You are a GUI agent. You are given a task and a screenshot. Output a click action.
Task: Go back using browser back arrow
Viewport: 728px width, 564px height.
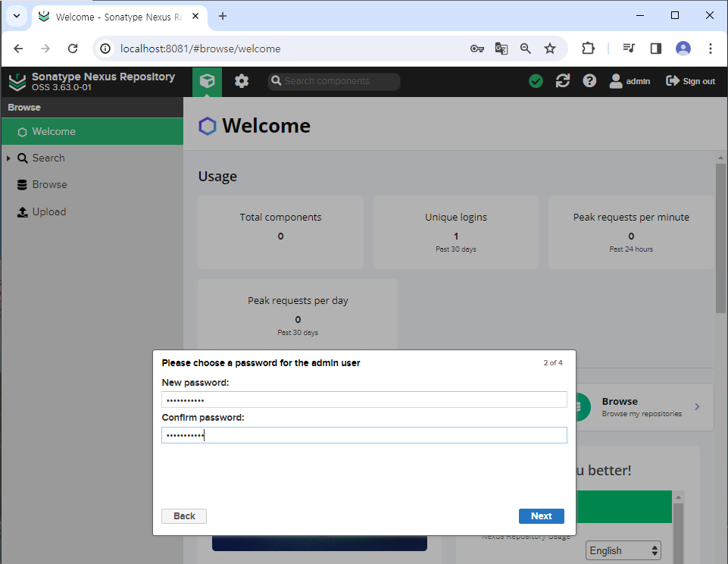pyautogui.click(x=18, y=49)
